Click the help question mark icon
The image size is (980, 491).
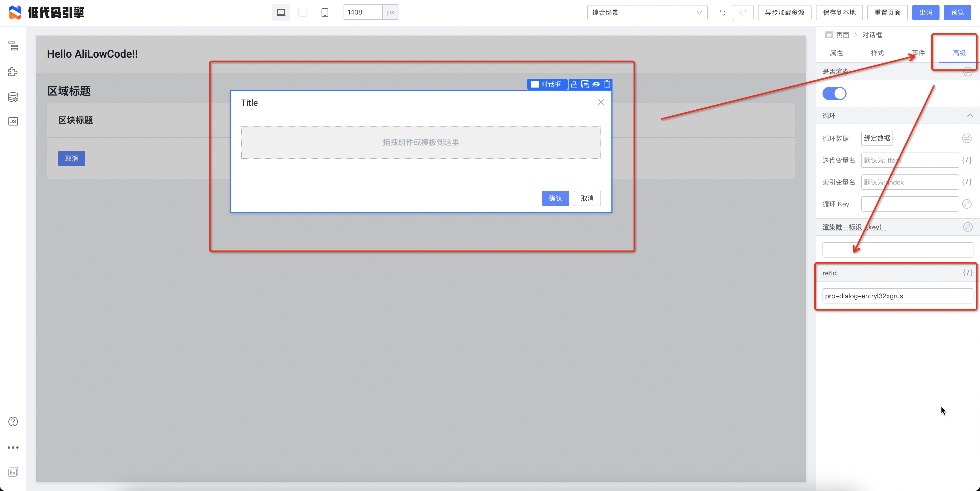pyautogui.click(x=13, y=421)
